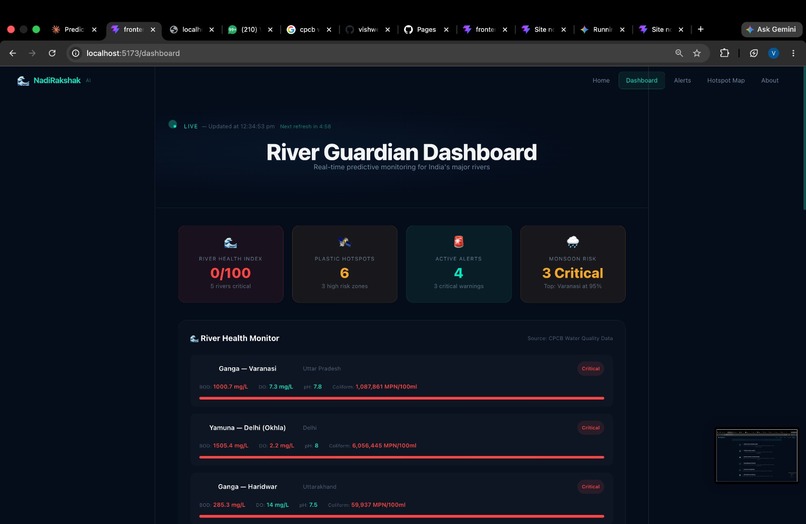This screenshot has height=524, width=806.
Task: View site information icon in address bar
Action: point(76,53)
